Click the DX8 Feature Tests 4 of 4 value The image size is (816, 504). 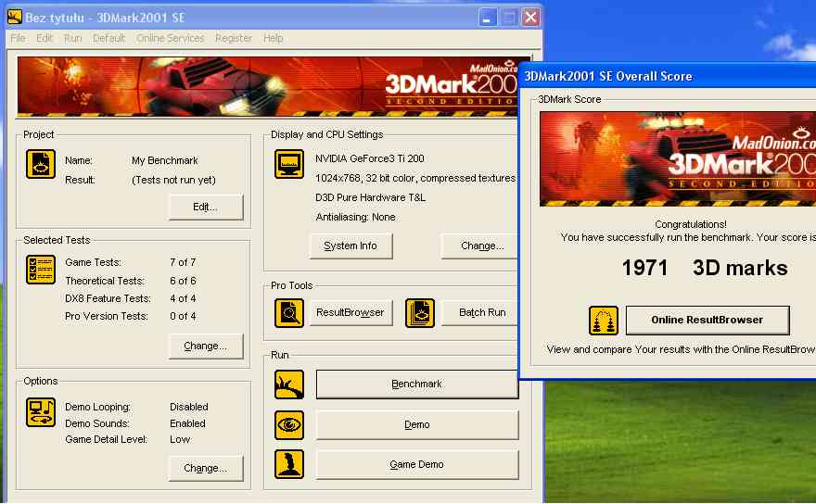pyautogui.click(x=183, y=298)
